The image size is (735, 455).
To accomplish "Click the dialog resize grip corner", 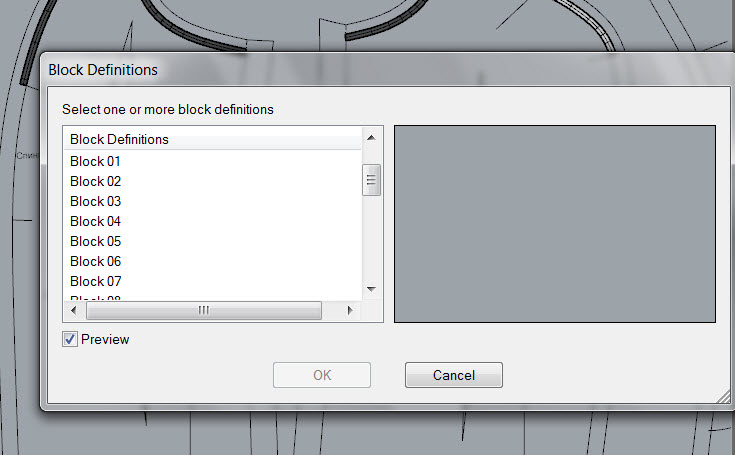I will pos(724,397).
